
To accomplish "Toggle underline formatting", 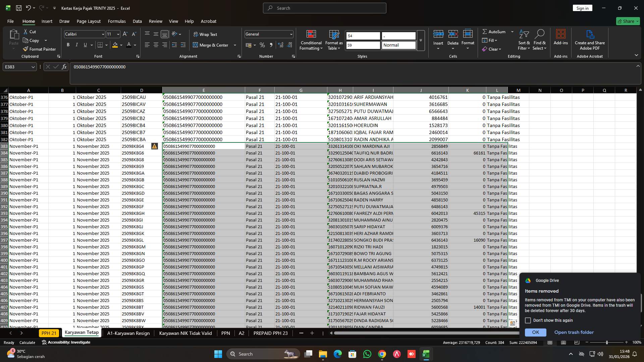I will coord(85,45).
